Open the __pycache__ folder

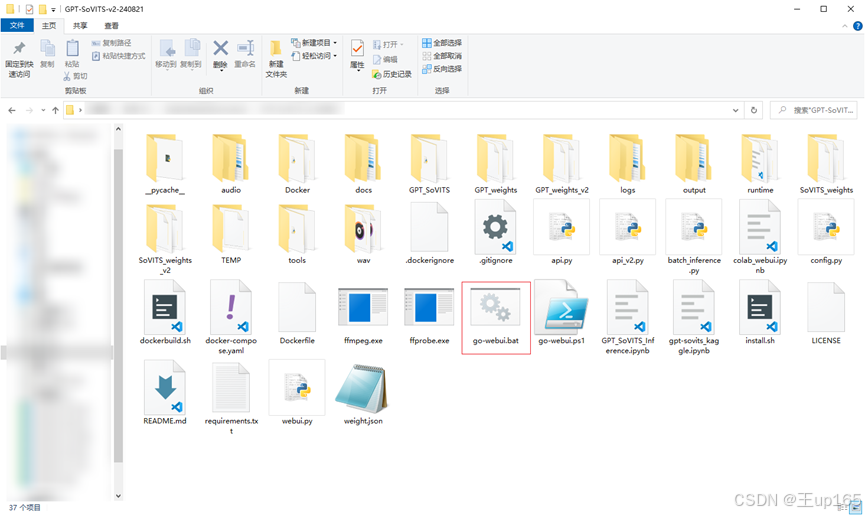(x=165, y=164)
